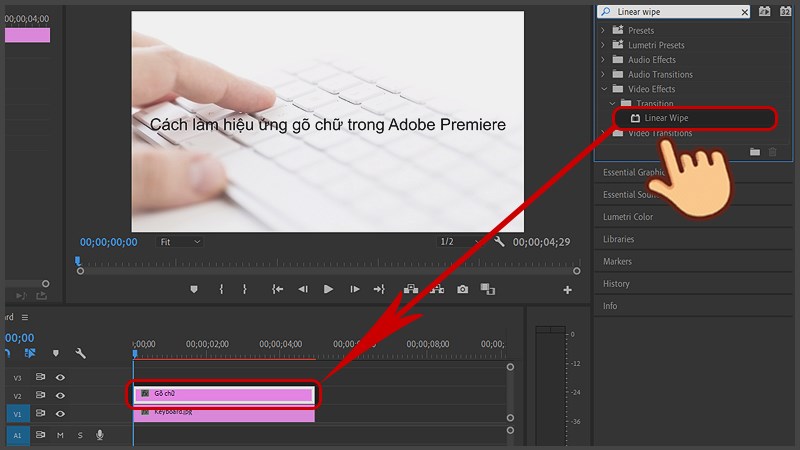Toggle V1 track output eye
This screenshot has width=800, height=450.
(60, 414)
